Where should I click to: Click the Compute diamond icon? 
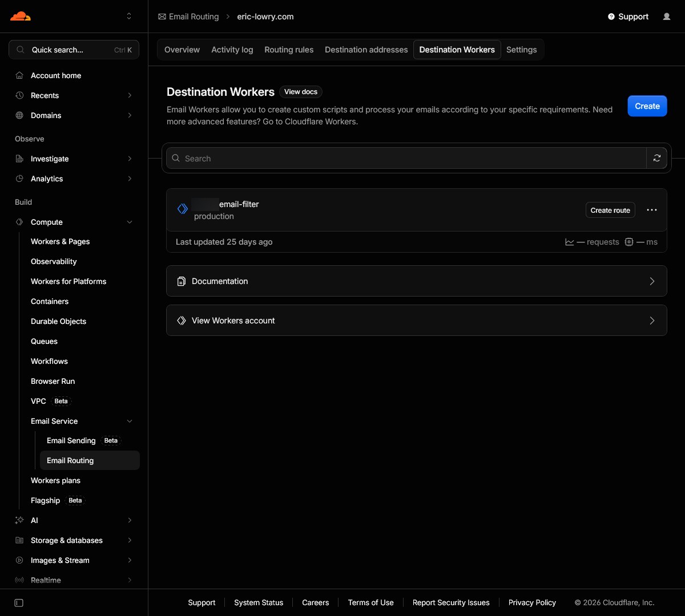coord(19,222)
